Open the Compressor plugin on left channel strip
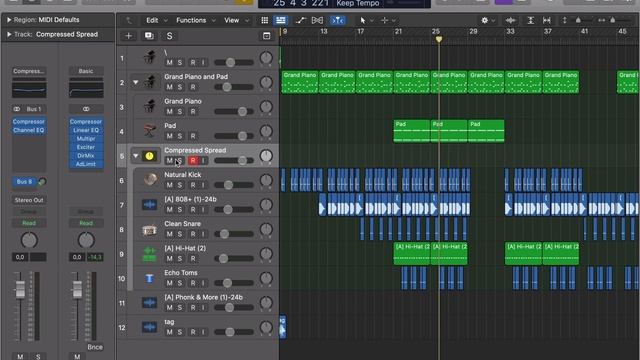This screenshot has width=640, height=360. coord(29,122)
